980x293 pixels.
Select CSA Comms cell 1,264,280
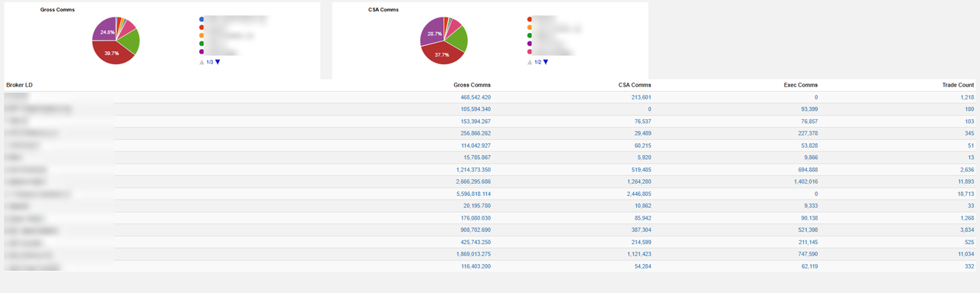coord(639,182)
